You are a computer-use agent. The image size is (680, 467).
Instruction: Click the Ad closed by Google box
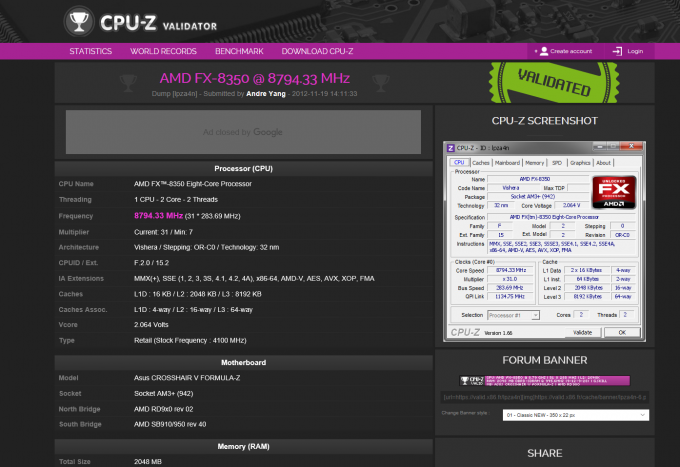tap(243, 132)
